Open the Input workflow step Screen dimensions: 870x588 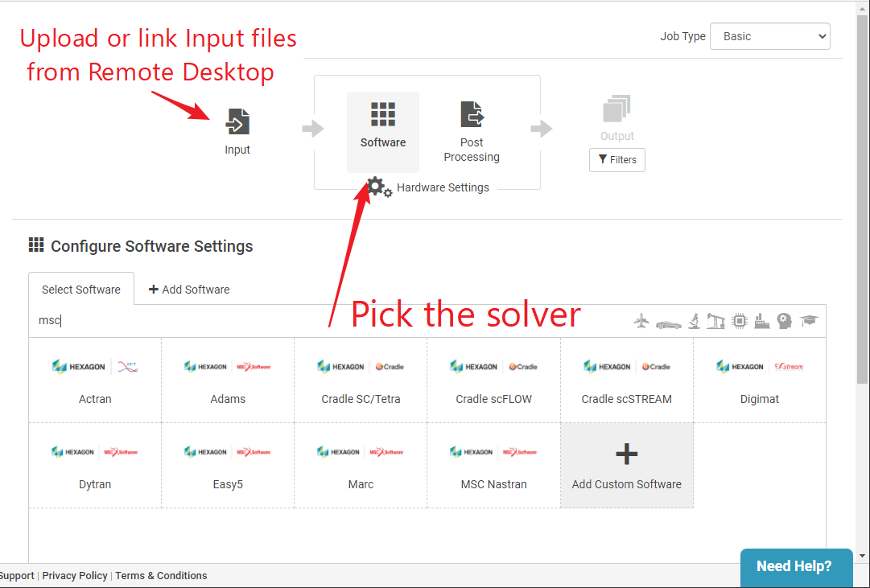(x=237, y=131)
